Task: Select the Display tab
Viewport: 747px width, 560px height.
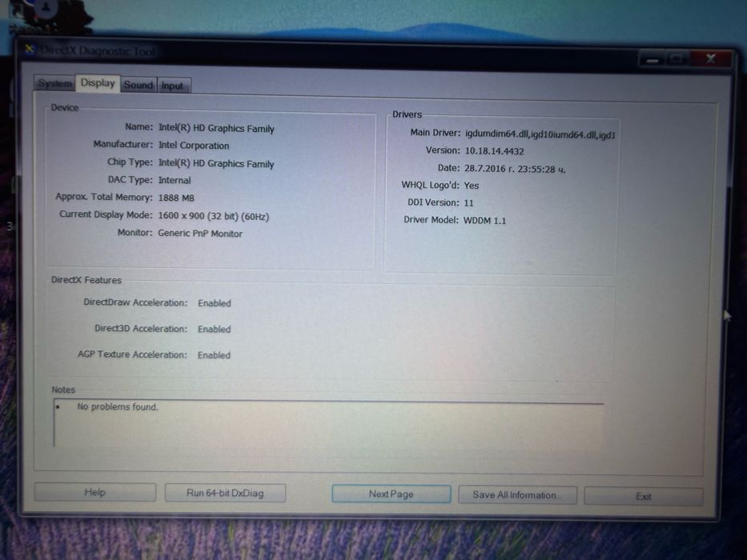Action: pyautogui.click(x=98, y=83)
